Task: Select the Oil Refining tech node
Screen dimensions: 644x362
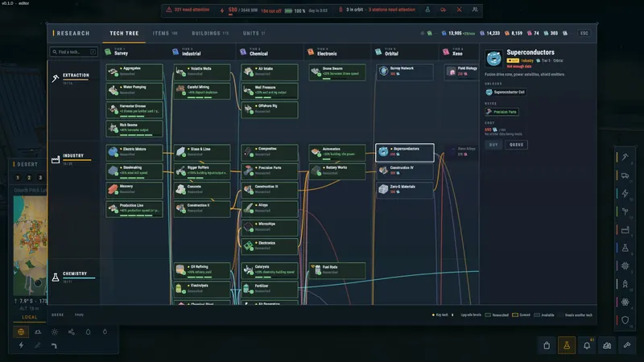Action: coord(202,270)
